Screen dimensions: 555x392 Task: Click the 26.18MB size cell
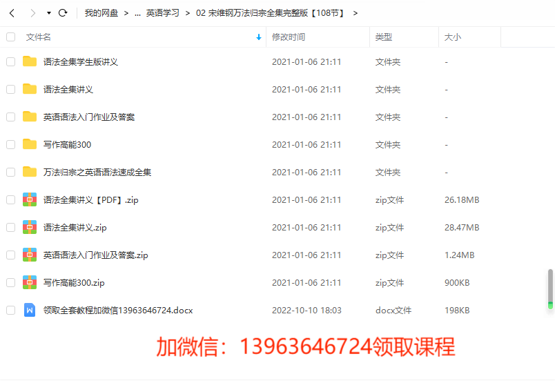[x=462, y=200]
